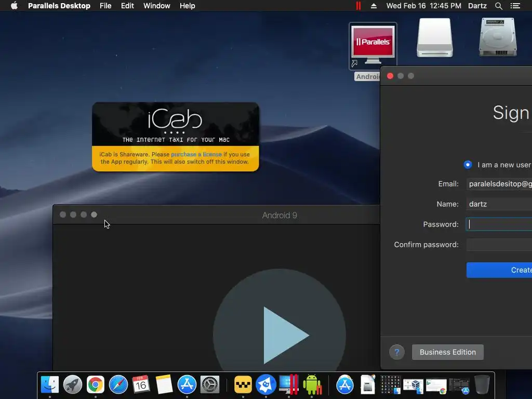Image resolution: width=532 pixels, height=399 pixels.
Task: Open the Parallels Desktop application menu
Action: pos(59,6)
